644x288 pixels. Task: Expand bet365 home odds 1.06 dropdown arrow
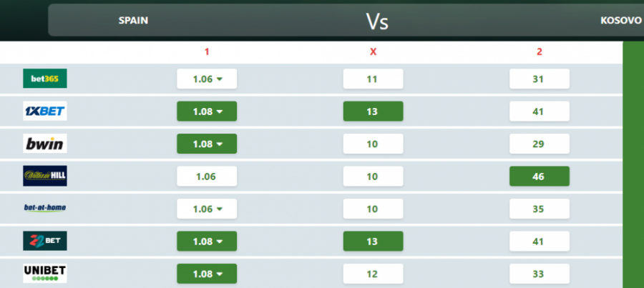(x=220, y=79)
